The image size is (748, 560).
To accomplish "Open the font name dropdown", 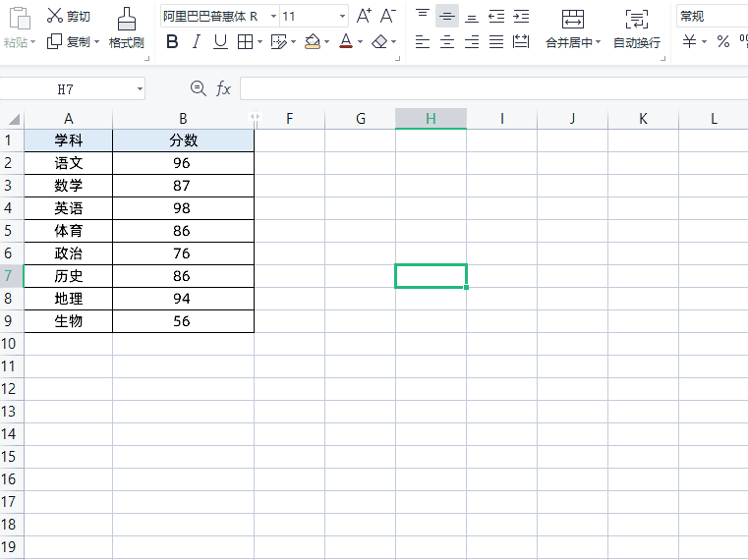I will click(274, 17).
